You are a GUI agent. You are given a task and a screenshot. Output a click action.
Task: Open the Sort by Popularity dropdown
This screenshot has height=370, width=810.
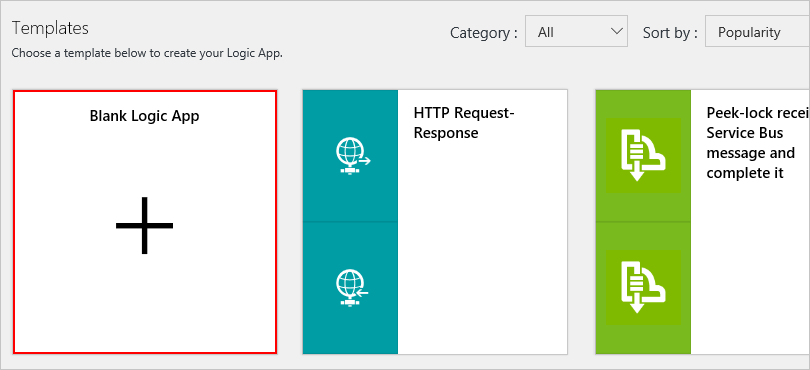[757, 32]
